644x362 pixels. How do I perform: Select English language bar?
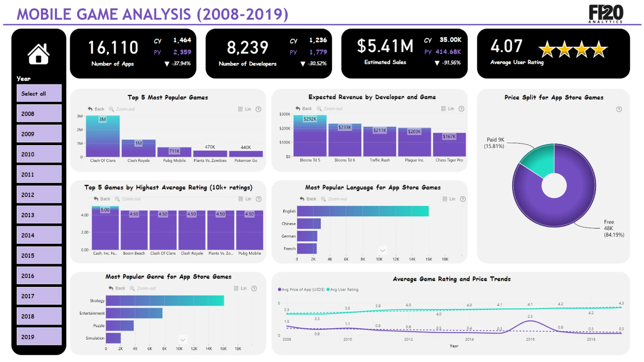click(x=363, y=211)
